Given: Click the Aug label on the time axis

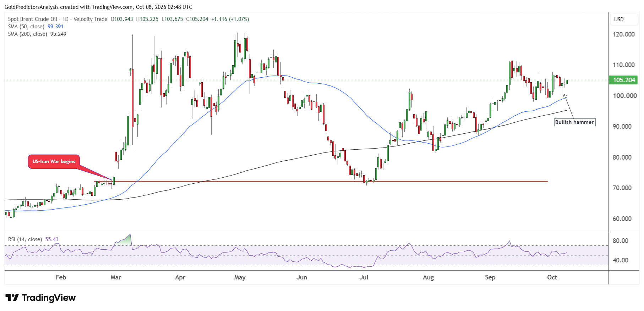Looking at the screenshot, I should (x=429, y=277).
